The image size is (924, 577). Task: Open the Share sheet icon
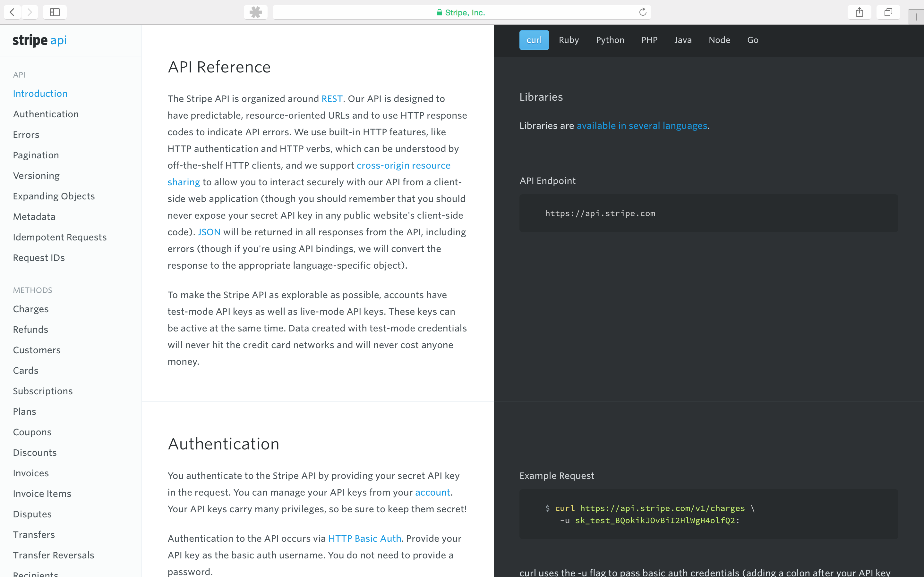pos(859,12)
